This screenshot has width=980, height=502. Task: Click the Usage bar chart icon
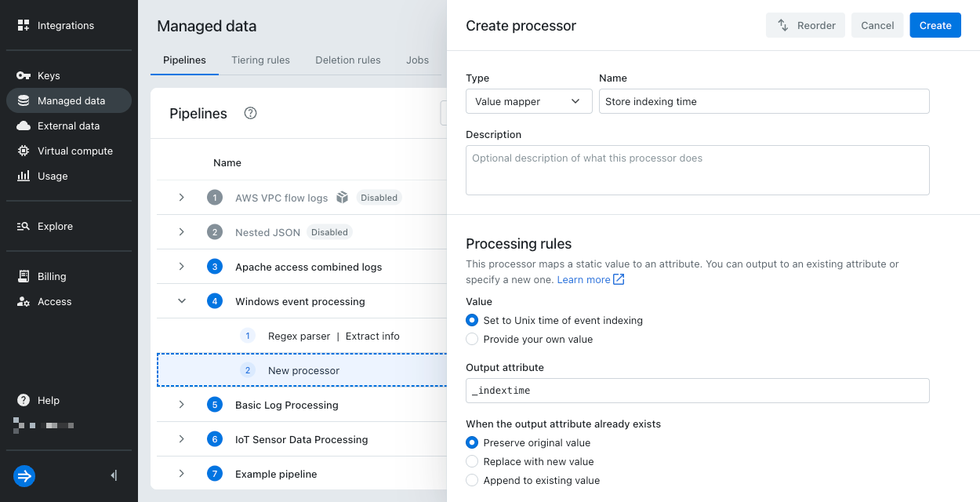click(x=24, y=176)
